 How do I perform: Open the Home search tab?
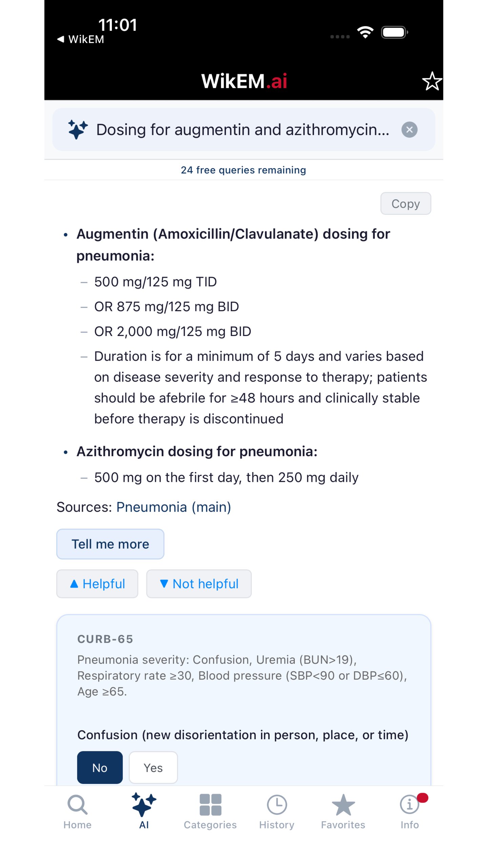77,811
